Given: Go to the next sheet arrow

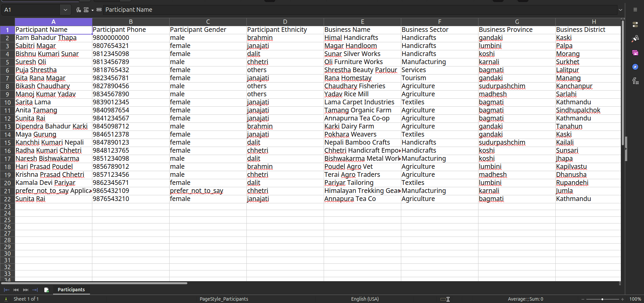Looking at the screenshot, I should [x=26, y=290].
